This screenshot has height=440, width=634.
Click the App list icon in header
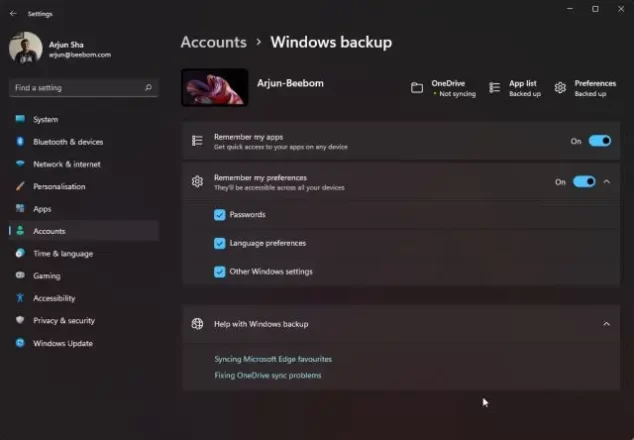(495, 88)
